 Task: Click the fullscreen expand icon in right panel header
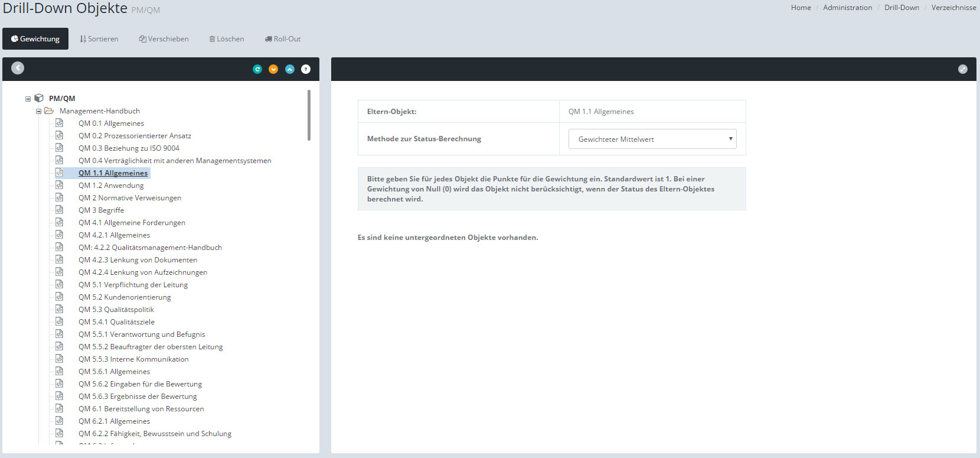[962, 69]
